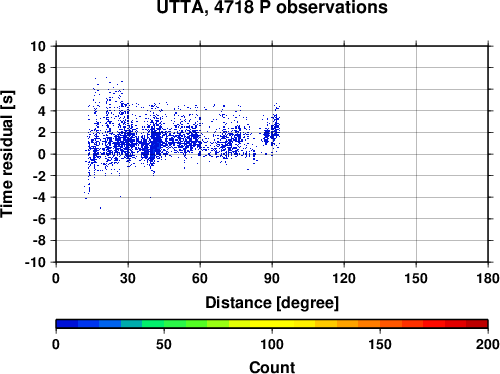Select y-axis tick label '10'
Screen dimensions: 500x374
(38, 46)
